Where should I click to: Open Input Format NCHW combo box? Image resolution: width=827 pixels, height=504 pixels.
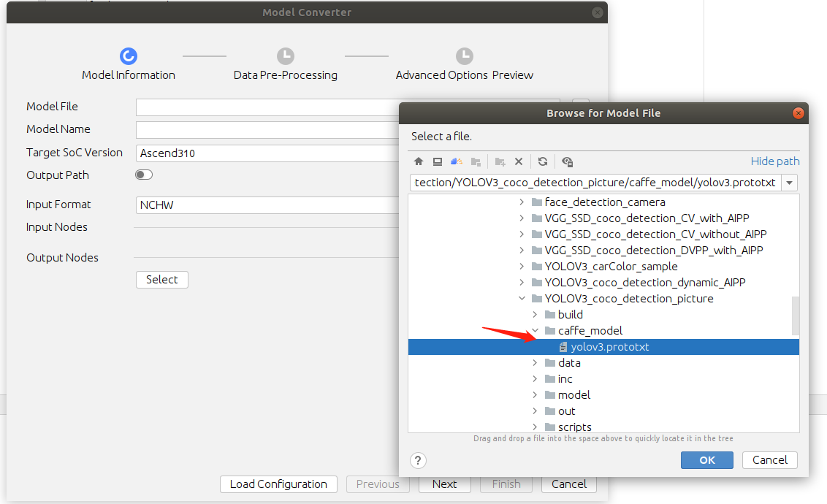[x=267, y=205]
